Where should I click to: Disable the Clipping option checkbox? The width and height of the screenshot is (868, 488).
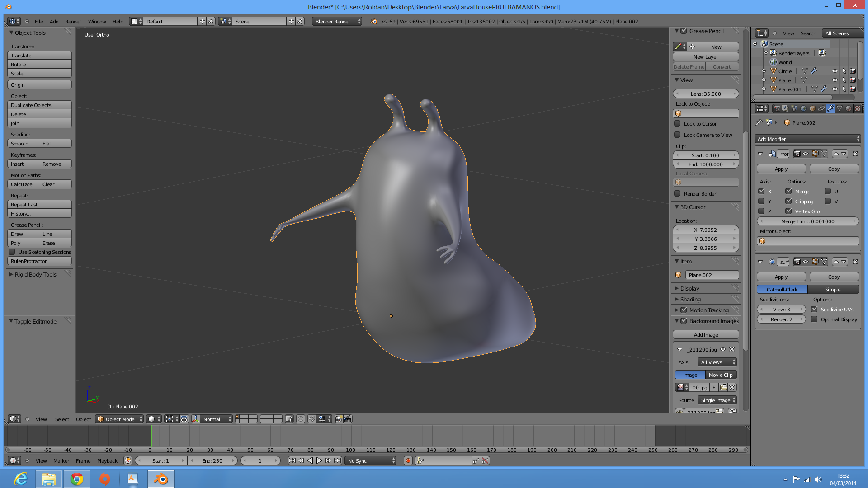click(x=789, y=201)
